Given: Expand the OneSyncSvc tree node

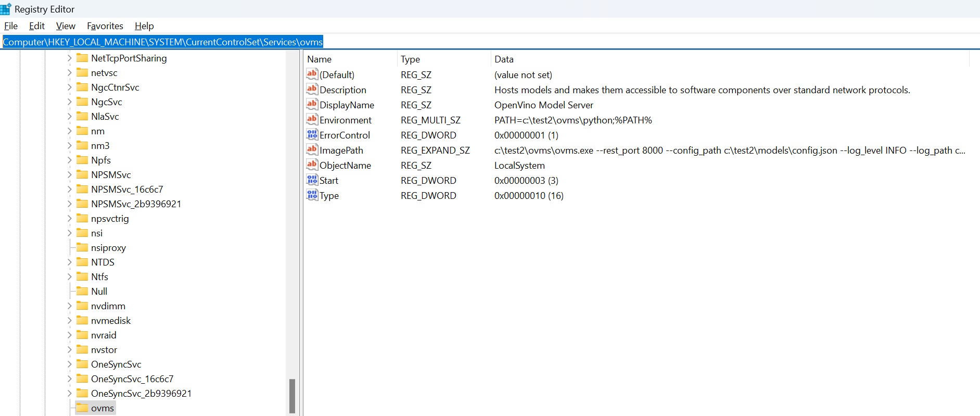Looking at the screenshot, I should 70,364.
